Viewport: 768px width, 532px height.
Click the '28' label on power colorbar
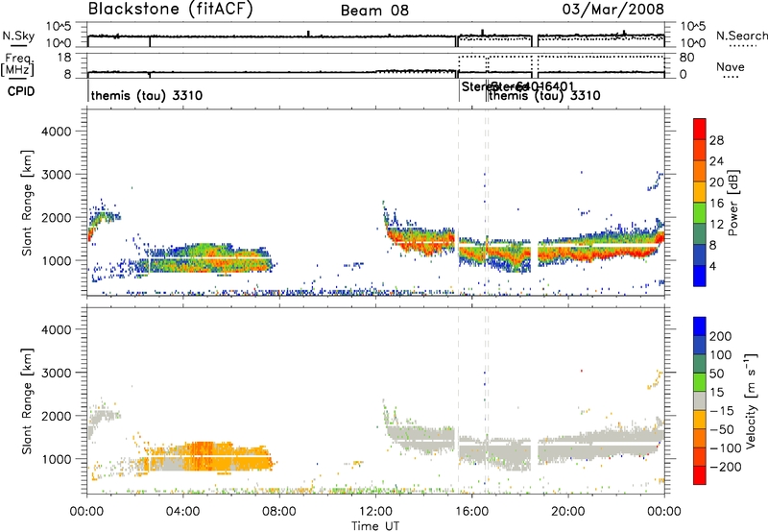(716, 140)
